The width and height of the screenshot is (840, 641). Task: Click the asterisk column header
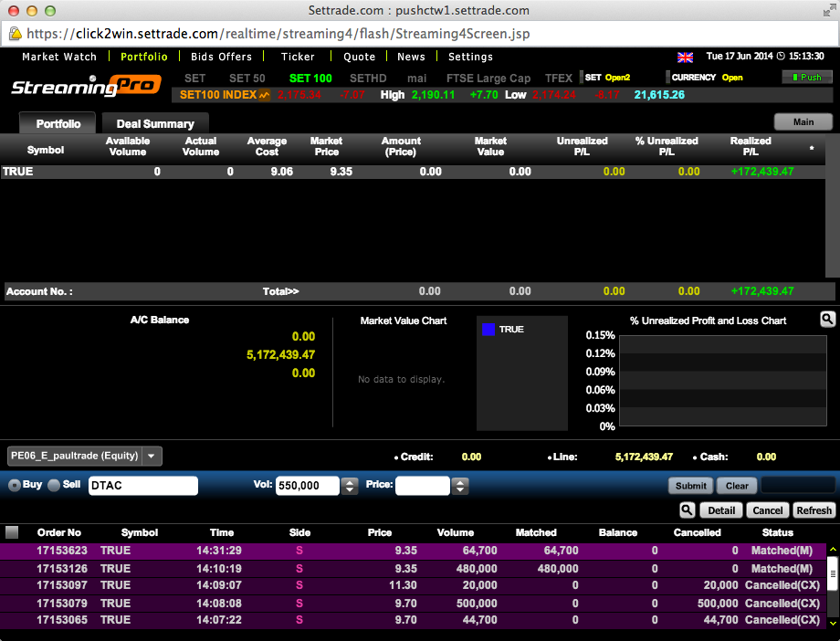coord(812,148)
